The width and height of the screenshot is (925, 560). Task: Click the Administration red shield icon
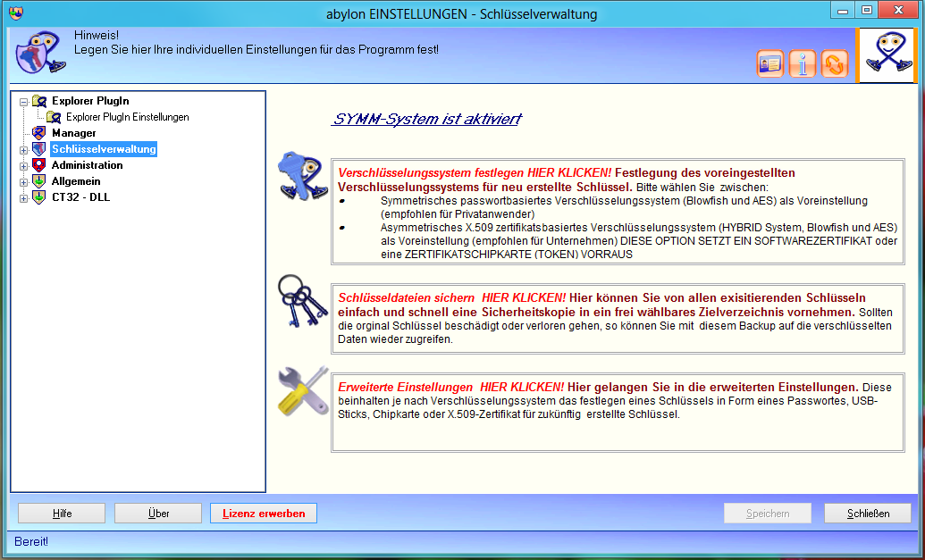pos(39,165)
